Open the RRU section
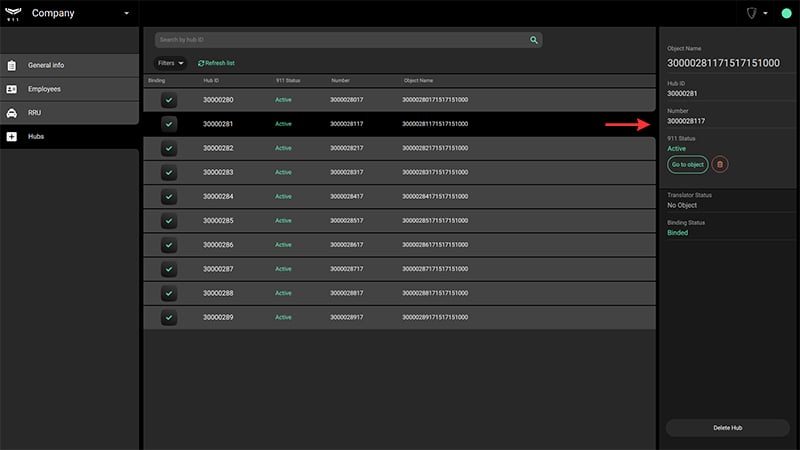This screenshot has width=800, height=450. (x=69, y=113)
